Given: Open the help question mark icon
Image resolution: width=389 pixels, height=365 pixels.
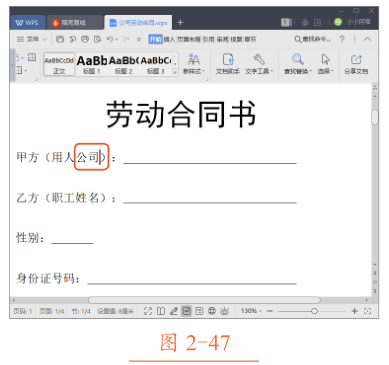Looking at the screenshot, I should point(342,39).
